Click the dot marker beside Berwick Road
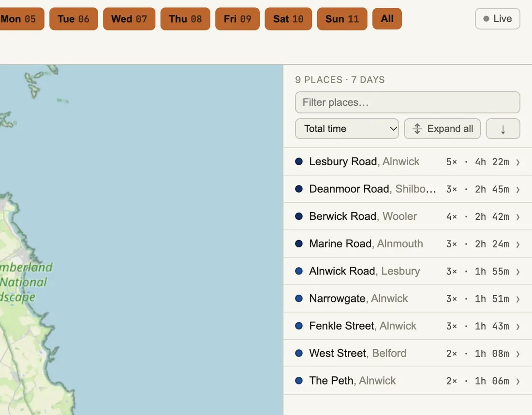 299,216
